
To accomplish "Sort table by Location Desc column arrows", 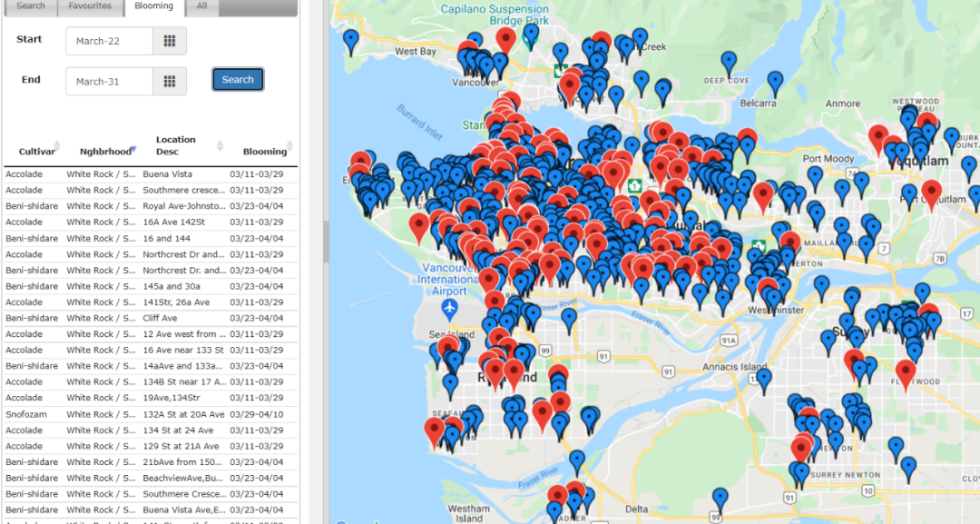I will (x=220, y=146).
